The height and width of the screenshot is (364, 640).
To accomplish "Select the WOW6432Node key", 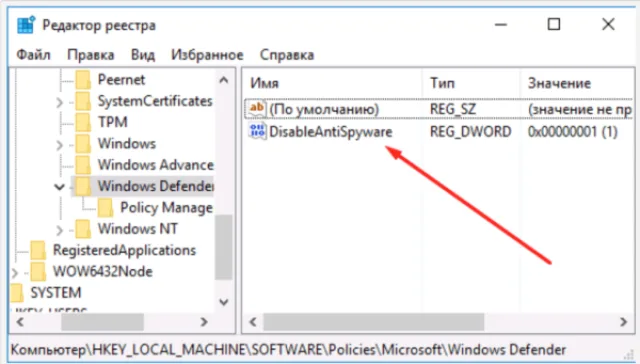I will click(x=103, y=271).
